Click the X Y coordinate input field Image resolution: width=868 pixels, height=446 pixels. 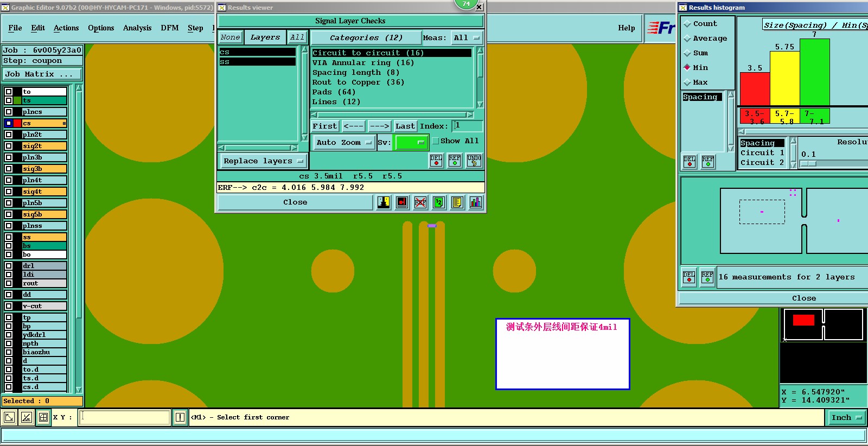[125, 417]
